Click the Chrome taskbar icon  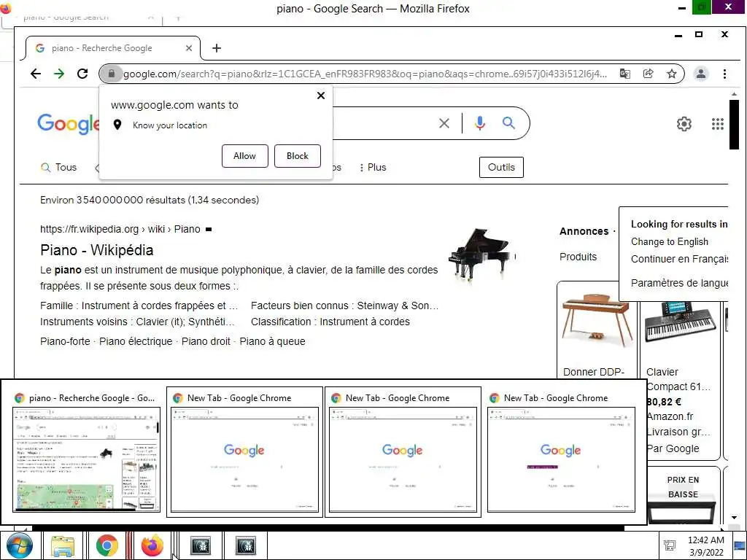coord(107,545)
